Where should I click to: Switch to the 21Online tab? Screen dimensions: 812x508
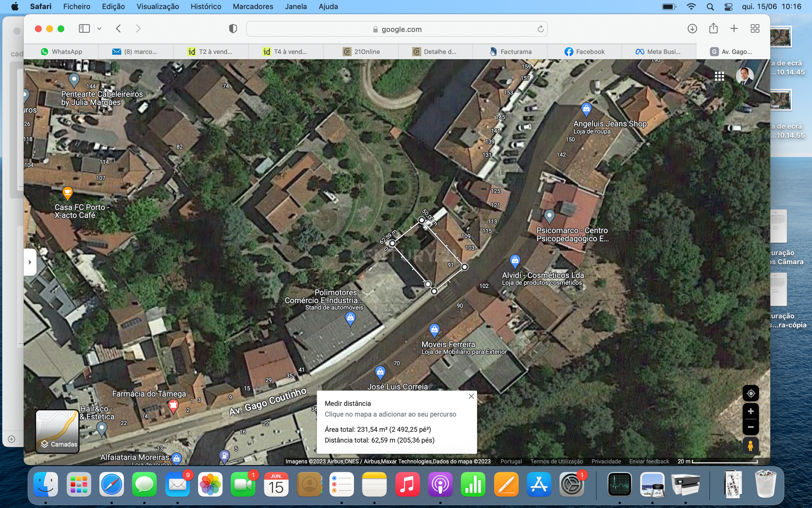click(x=361, y=52)
